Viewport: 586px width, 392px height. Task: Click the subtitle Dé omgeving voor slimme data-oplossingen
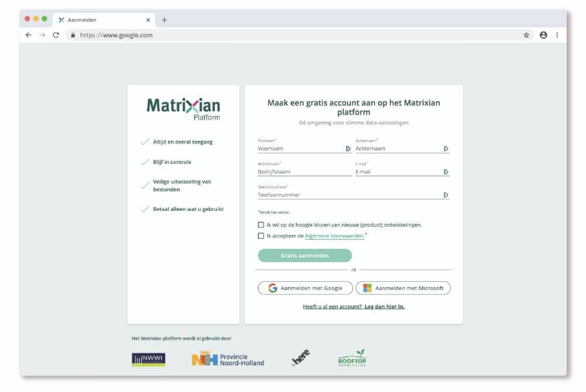[353, 123]
